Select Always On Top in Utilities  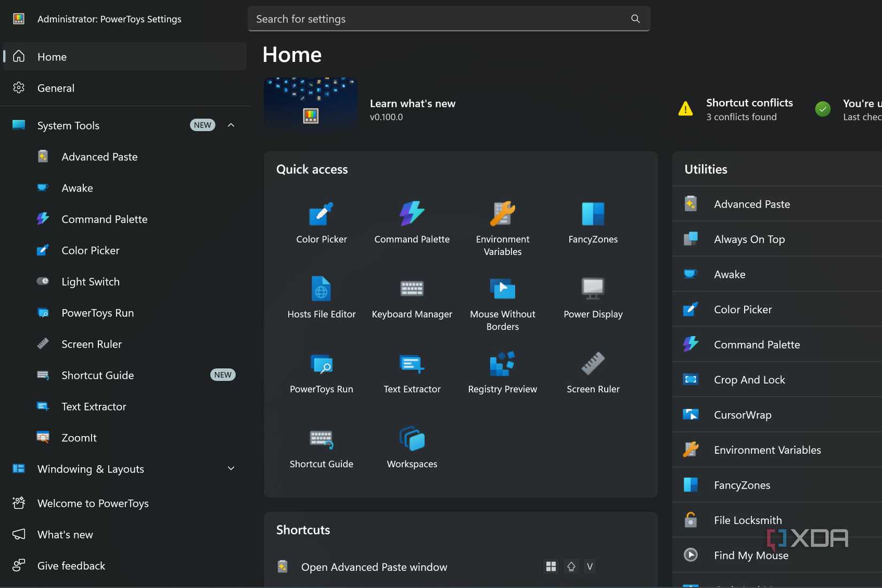click(x=777, y=239)
